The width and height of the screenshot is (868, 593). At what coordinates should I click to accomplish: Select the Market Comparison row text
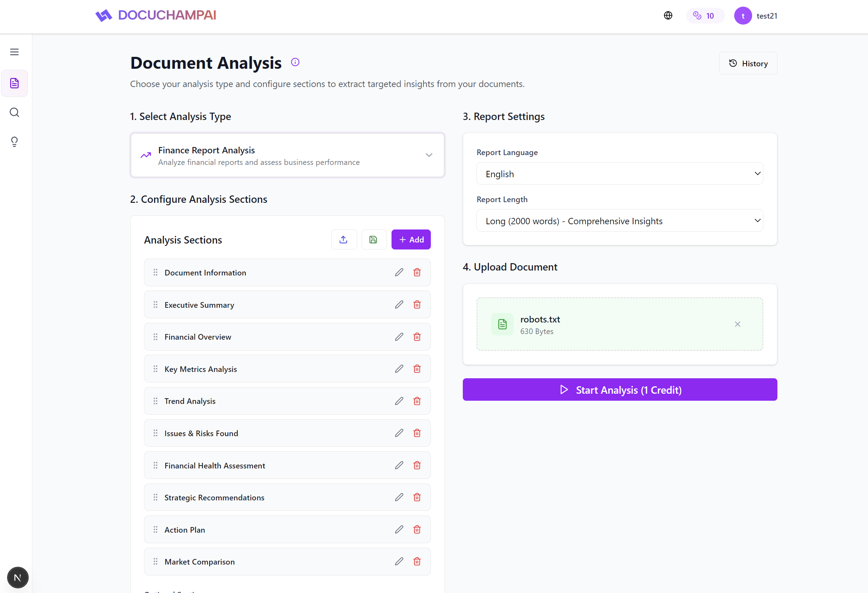[199, 562]
